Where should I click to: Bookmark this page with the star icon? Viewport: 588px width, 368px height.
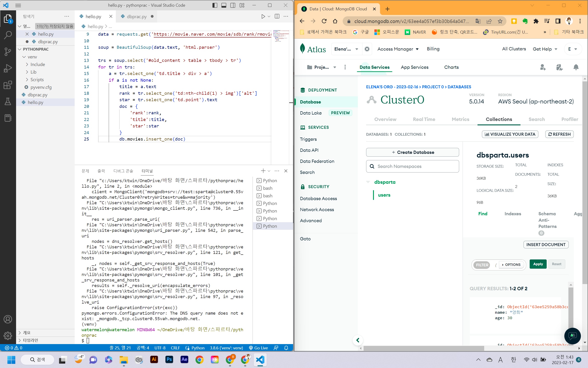pyautogui.click(x=500, y=21)
